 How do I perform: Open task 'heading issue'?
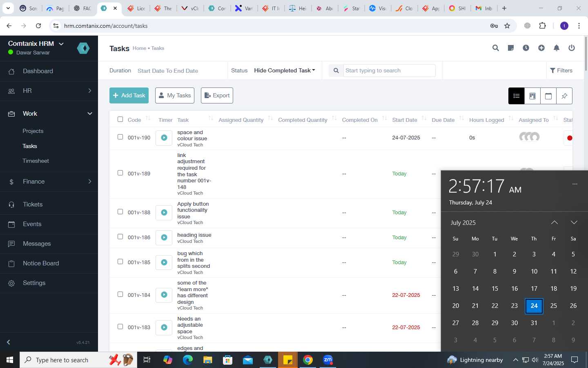tap(194, 235)
